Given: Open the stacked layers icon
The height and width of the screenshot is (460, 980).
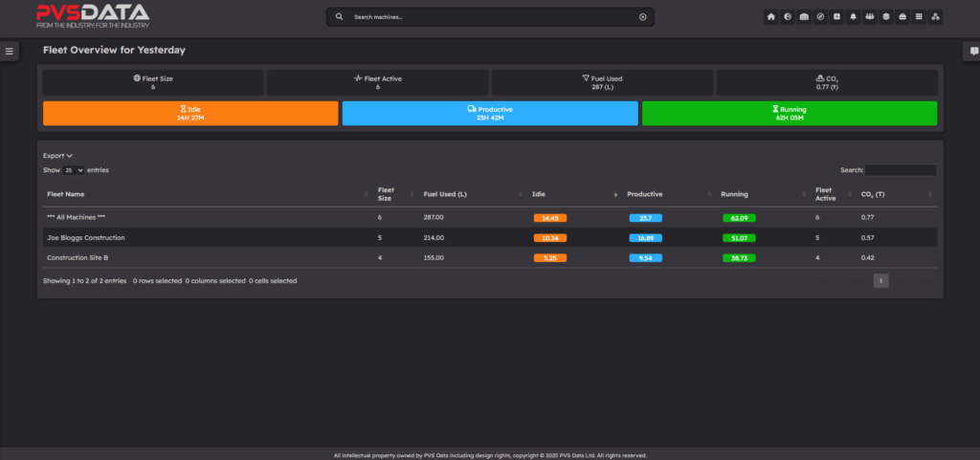Looking at the screenshot, I should [x=885, y=17].
